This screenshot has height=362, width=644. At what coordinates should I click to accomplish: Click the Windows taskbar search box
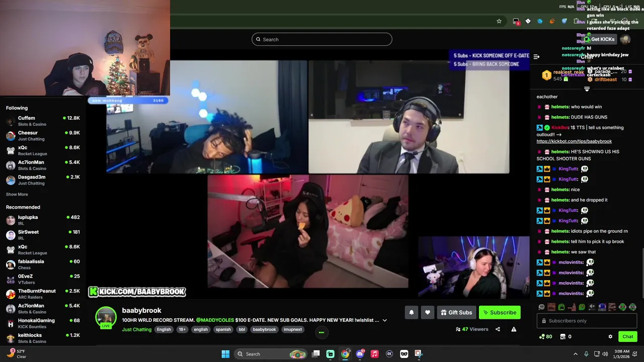(x=271, y=354)
